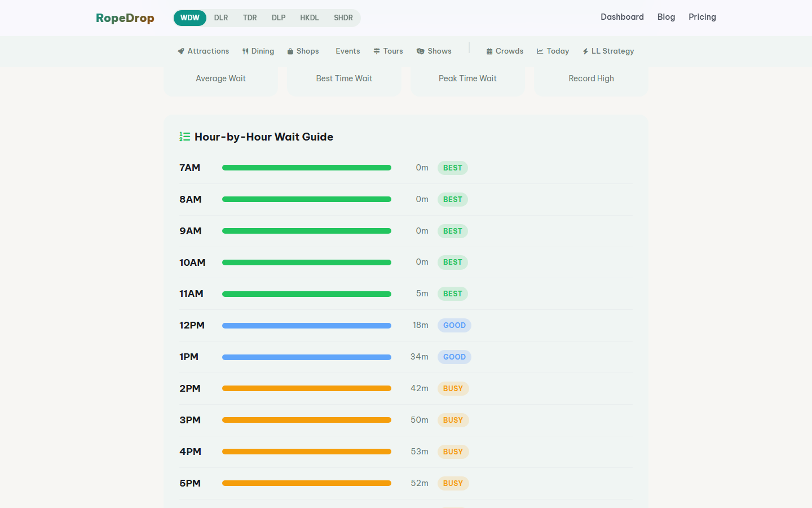Go to the Blog page
The image size is (812, 508).
(666, 17)
